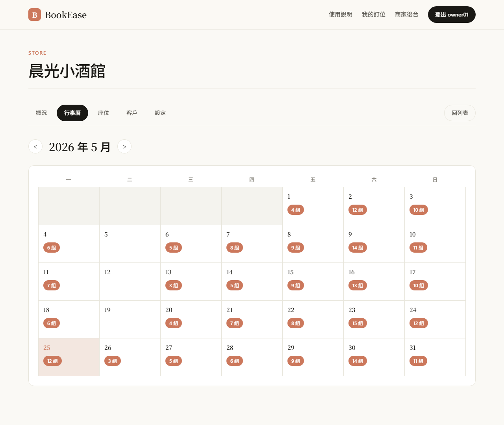Go to previous month arrow
This screenshot has width=504, height=425.
pos(35,146)
